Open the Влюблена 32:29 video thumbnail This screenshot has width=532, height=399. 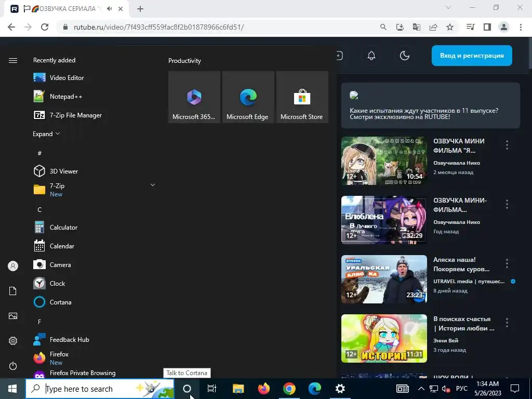click(x=384, y=220)
